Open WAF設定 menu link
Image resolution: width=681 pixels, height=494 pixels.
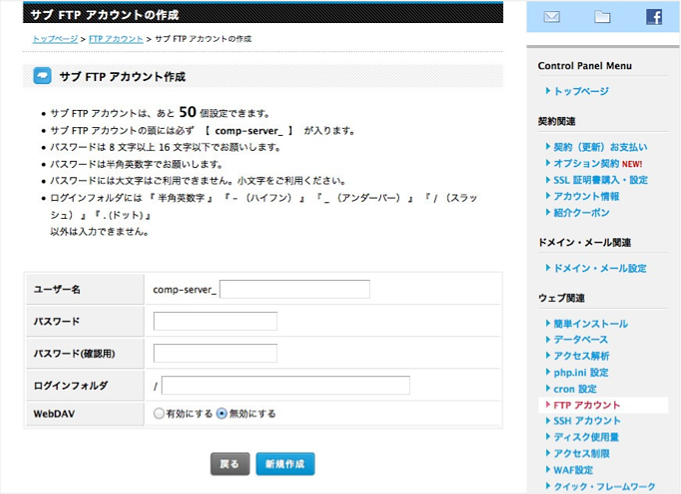(573, 471)
